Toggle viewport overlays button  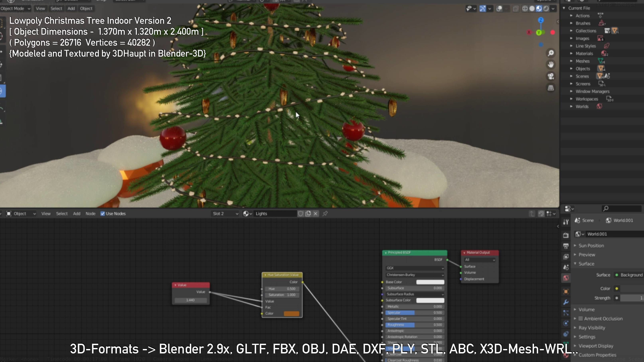(499, 9)
